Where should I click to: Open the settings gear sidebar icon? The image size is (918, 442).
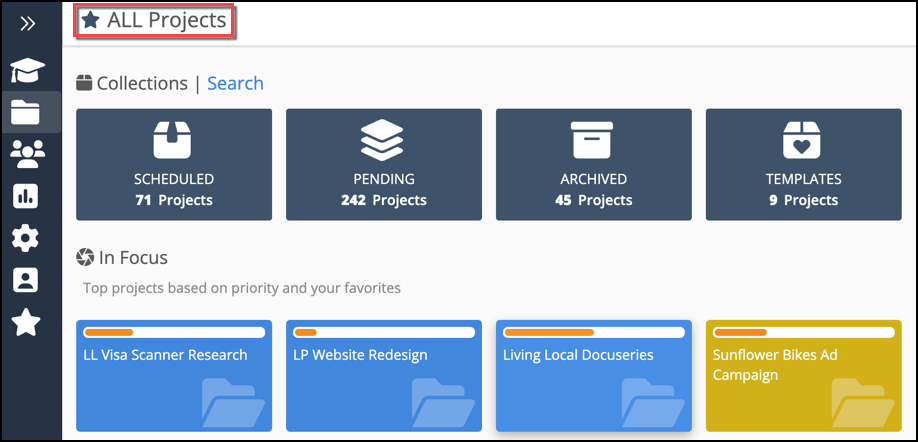(26, 238)
